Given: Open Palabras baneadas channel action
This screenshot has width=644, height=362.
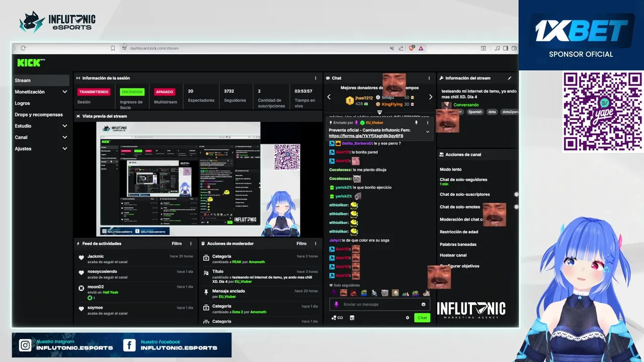Looking at the screenshot, I should (458, 244).
